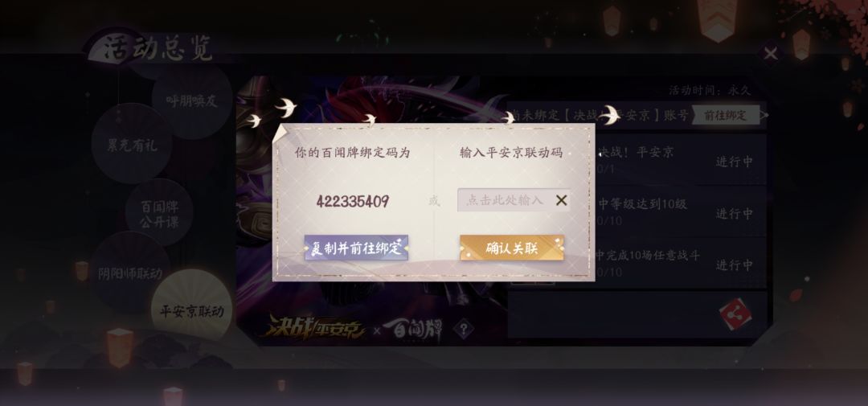
Task: Clear the 联动码 input with X icon
Action: click(x=561, y=200)
